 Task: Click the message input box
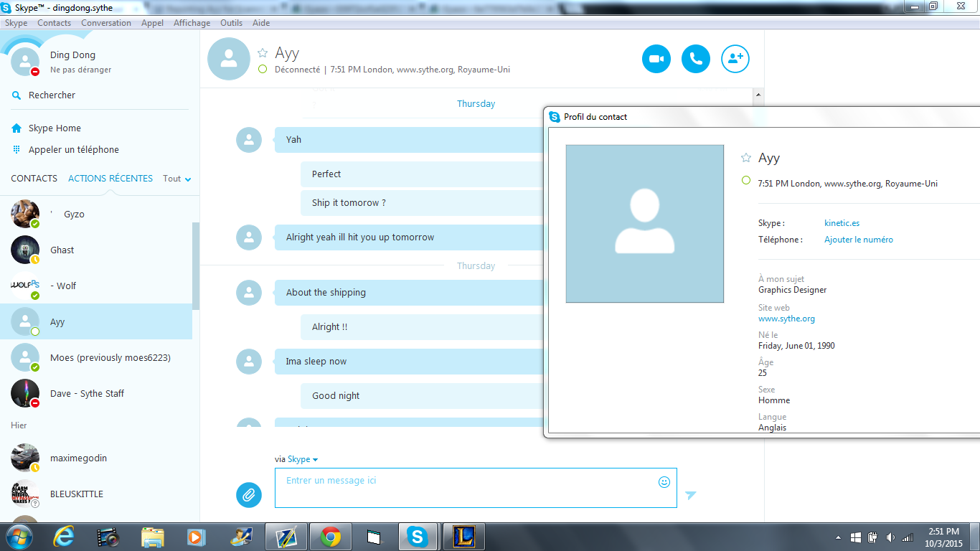click(x=476, y=488)
